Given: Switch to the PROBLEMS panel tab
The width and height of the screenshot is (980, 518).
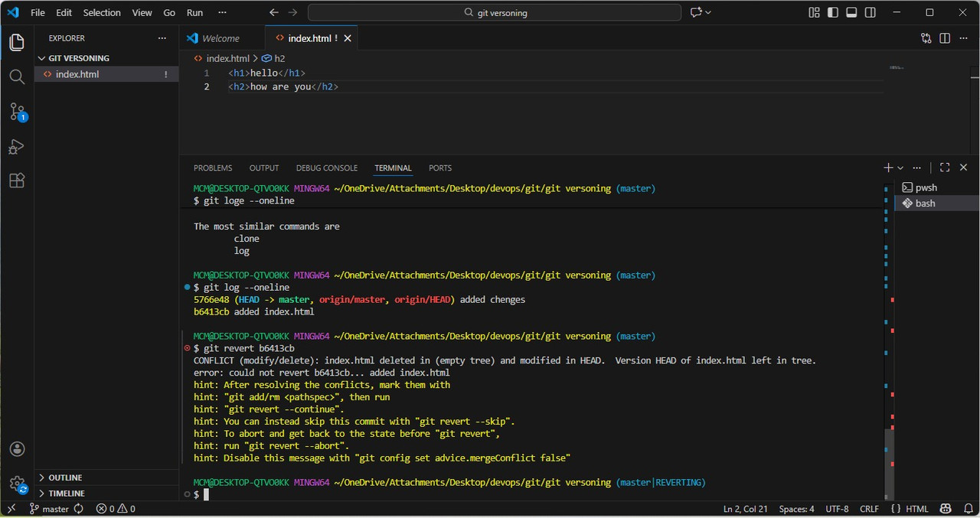Looking at the screenshot, I should click(213, 168).
